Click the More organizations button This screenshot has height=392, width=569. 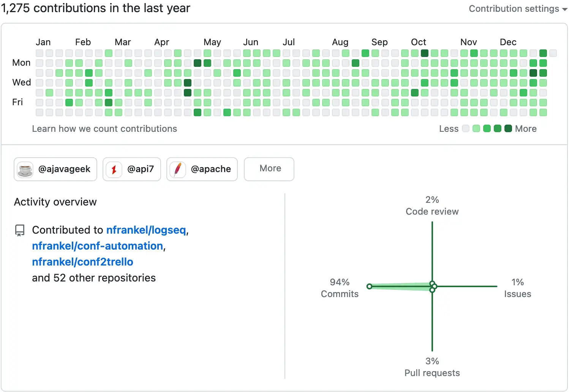click(x=269, y=169)
